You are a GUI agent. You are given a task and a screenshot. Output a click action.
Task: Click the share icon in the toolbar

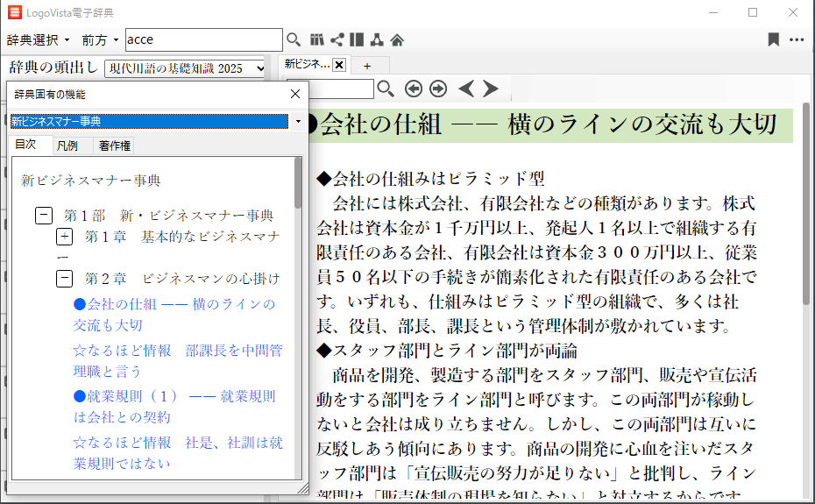(x=337, y=39)
